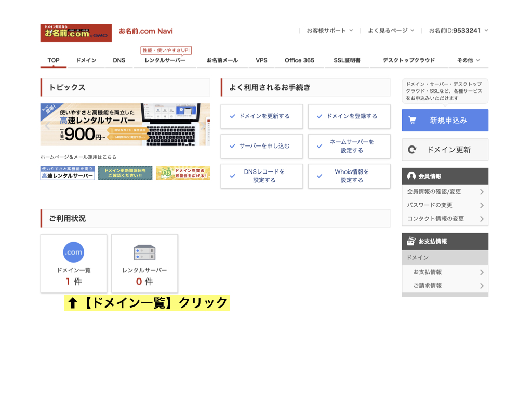Viewport: 532px width, 399px height.
Task: Show next banner with right carousel arrow
Action: (203, 125)
